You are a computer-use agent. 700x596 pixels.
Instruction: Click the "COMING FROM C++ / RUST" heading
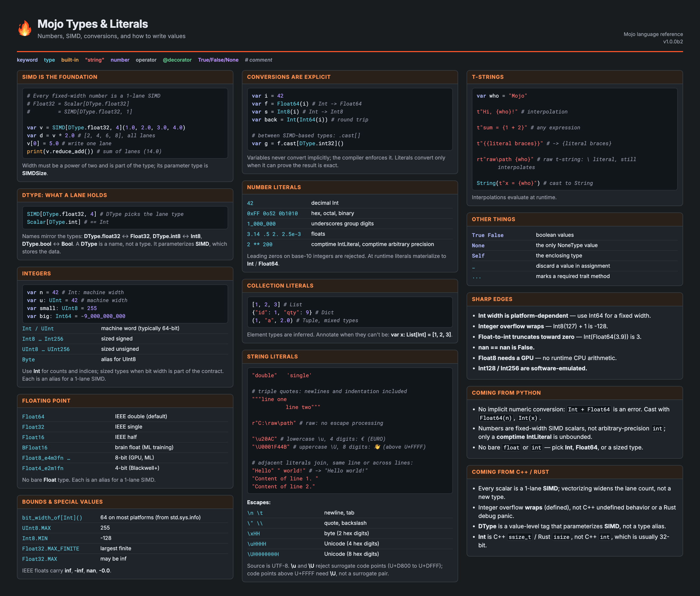point(510,472)
